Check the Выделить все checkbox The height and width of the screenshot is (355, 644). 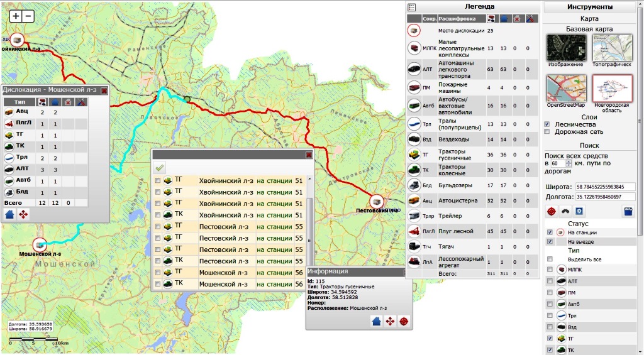(x=550, y=259)
